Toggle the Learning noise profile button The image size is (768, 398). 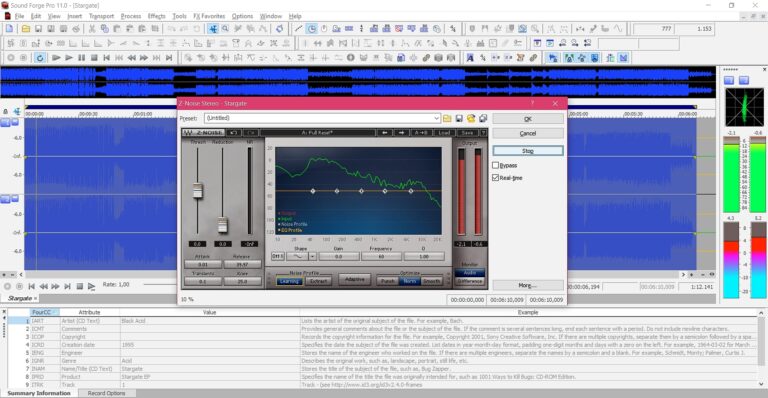[x=289, y=281]
